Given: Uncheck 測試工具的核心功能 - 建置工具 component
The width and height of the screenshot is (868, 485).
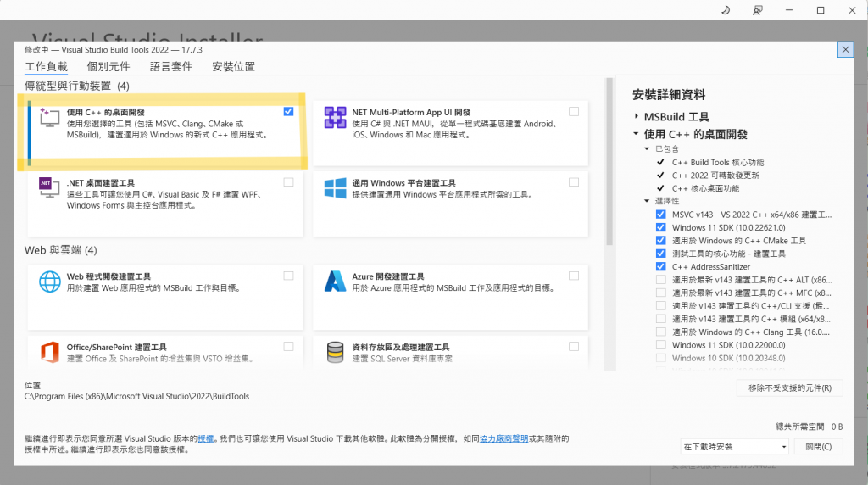Looking at the screenshot, I should tap(661, 254).
